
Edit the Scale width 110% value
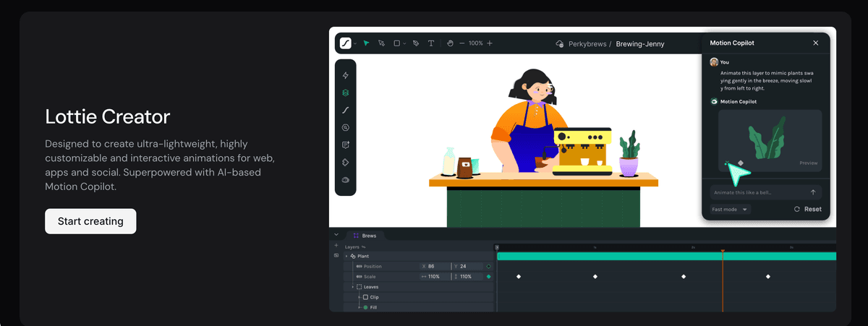[x=434, y=277]
